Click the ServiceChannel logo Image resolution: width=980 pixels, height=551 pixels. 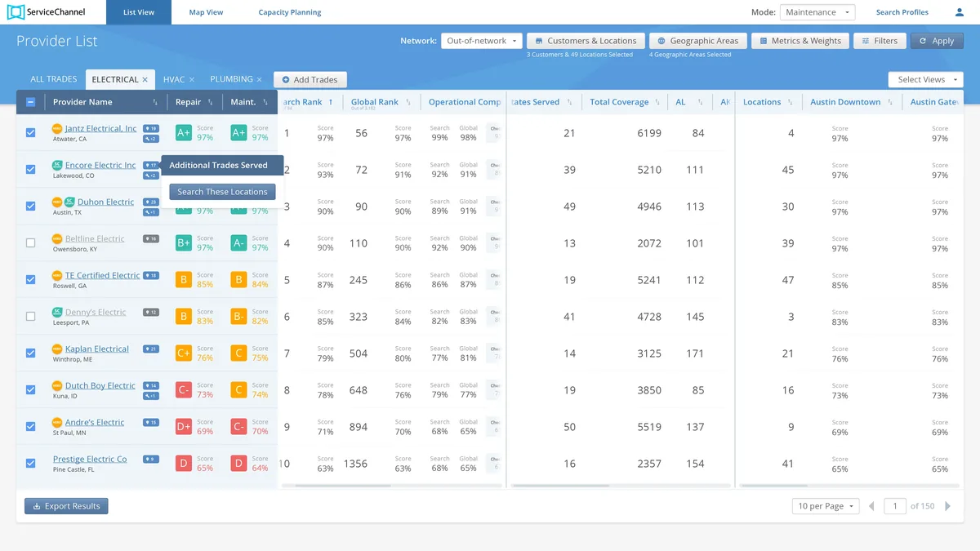[45, 12]
